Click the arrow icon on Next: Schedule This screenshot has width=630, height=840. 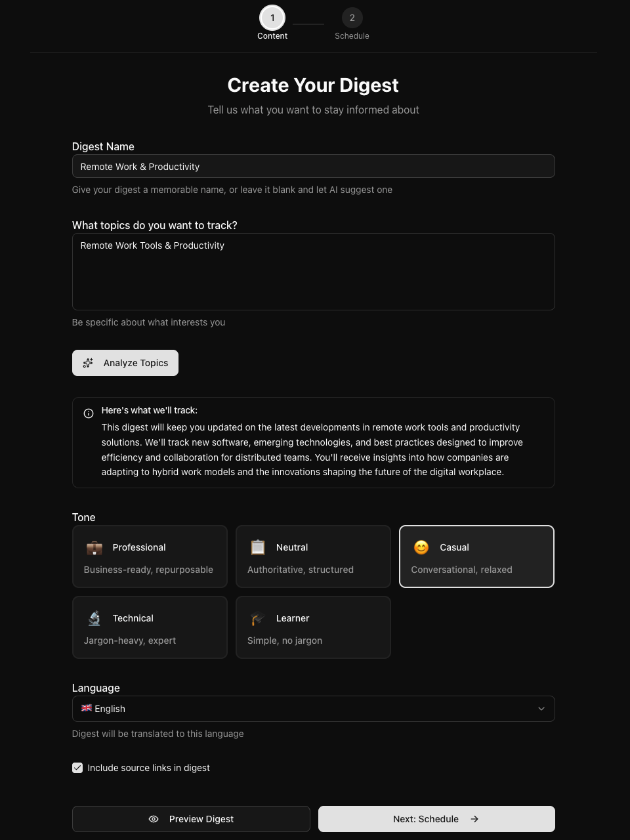point(474,819)
